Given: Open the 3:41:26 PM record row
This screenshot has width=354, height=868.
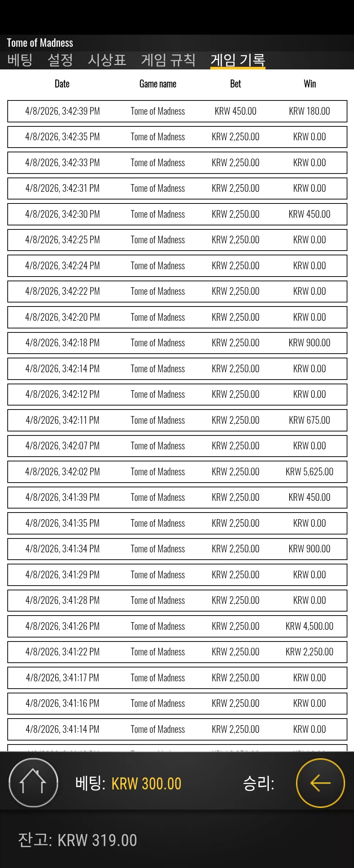Looking at the screenshot, I should tap(177, 627).
